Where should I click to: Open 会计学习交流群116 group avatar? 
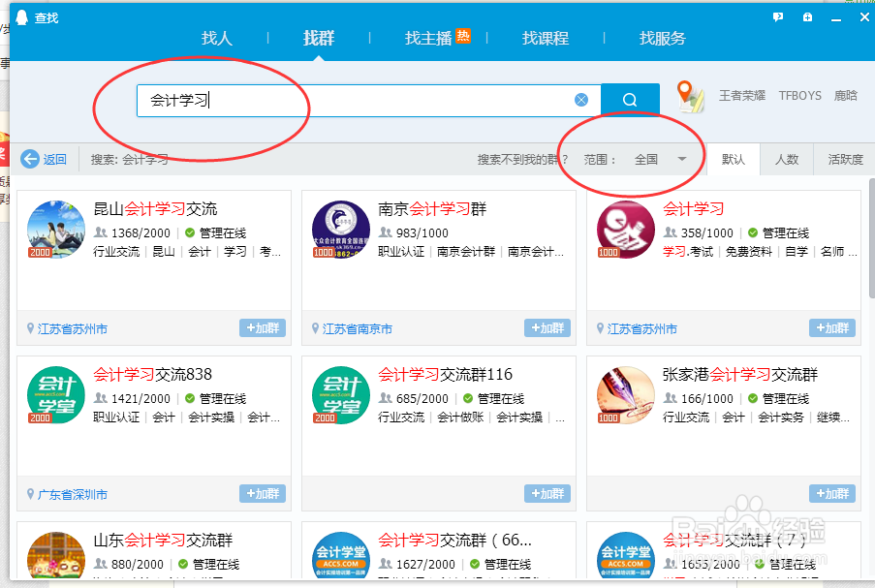[340, 395]
